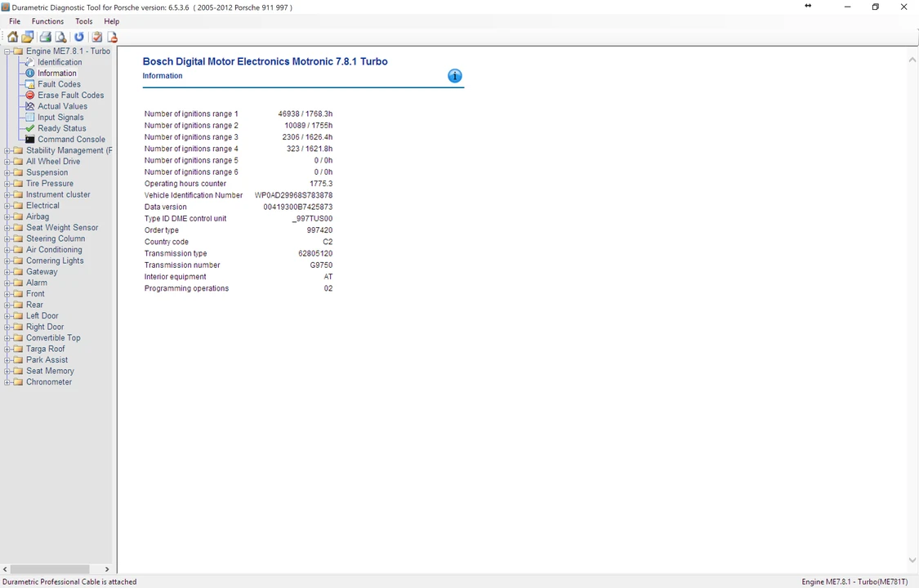Screen dimensions: 919x588
Task: Click the tree pane's horizontal scrollbar thumb
Action: tap(50, 569)
